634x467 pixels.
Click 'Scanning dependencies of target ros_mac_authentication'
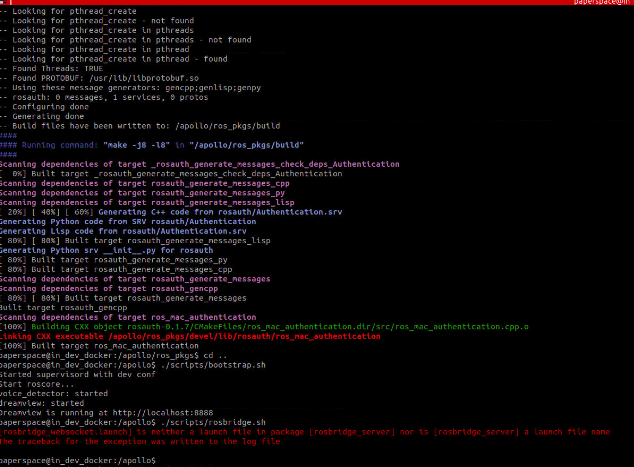point(128,317)
